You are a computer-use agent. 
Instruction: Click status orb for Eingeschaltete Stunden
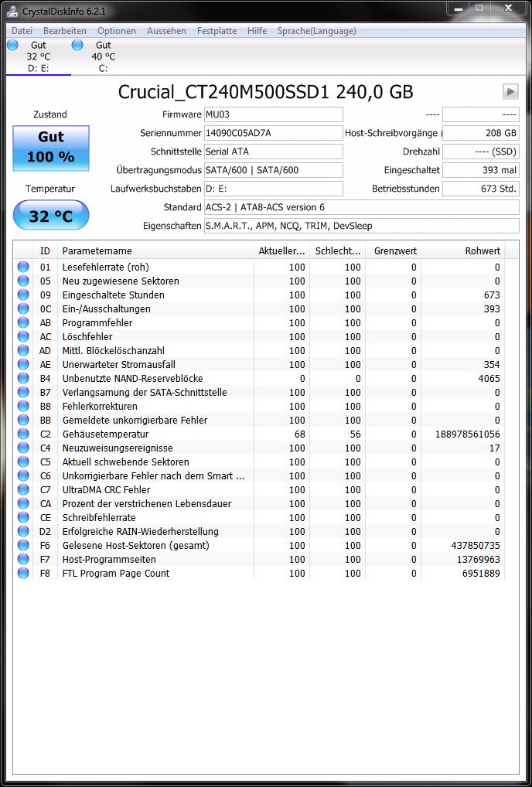tap(23, 295)
